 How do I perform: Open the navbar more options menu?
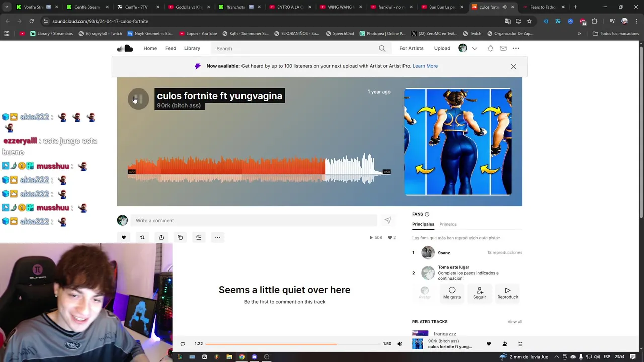516,48
